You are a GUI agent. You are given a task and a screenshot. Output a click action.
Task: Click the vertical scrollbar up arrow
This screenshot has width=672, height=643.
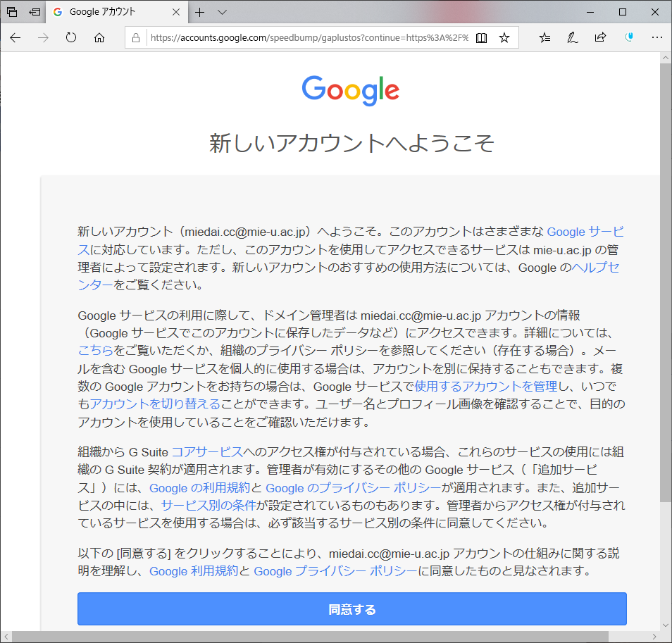(666, 58)
